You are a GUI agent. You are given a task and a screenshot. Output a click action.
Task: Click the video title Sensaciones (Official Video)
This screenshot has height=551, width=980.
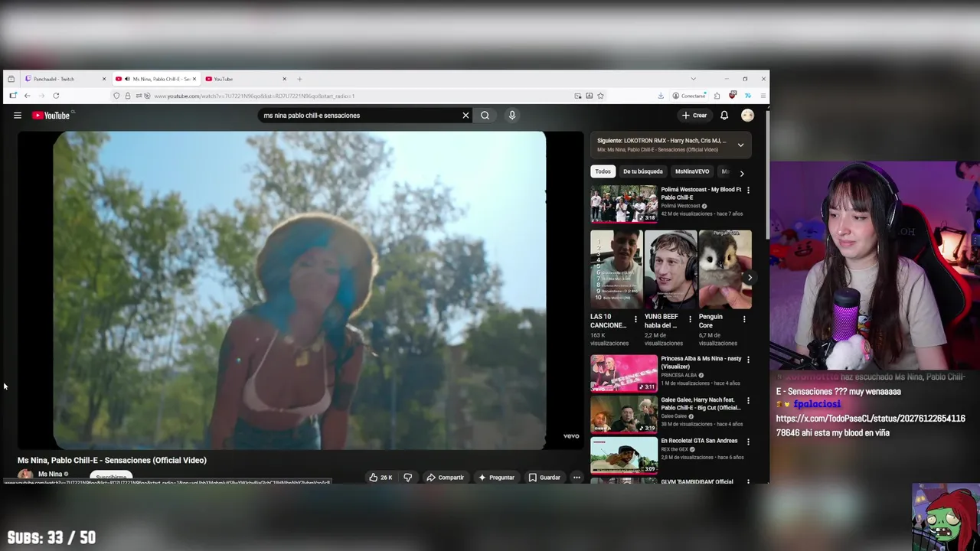click(x=112, y=460)
